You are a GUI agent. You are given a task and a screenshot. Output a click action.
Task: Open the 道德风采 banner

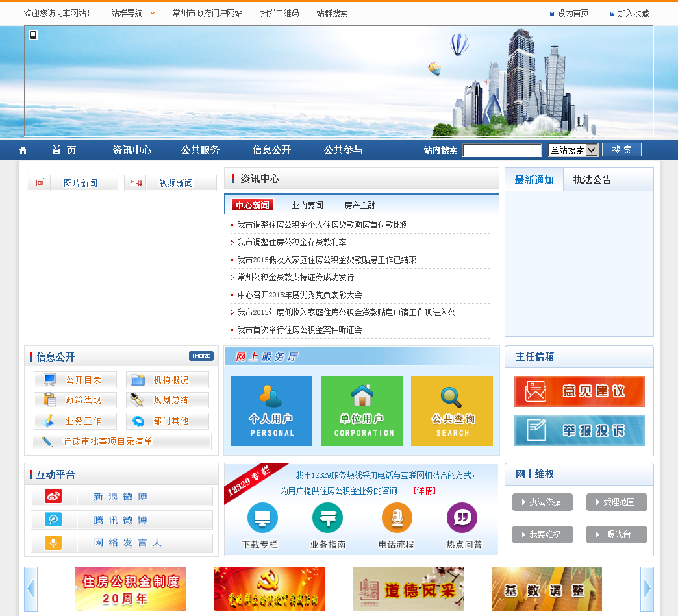click(x=408, y=589)
